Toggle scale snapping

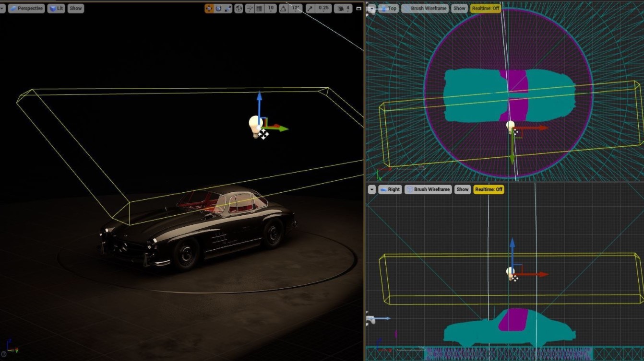310,8
